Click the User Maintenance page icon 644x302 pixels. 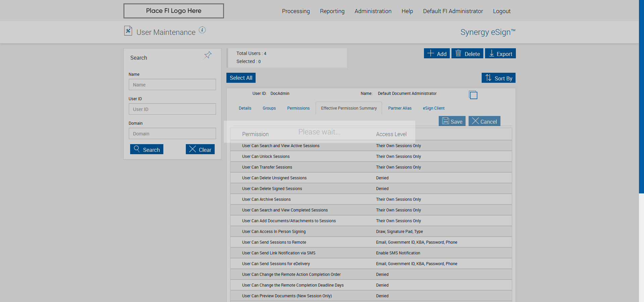tap(128, 31)
